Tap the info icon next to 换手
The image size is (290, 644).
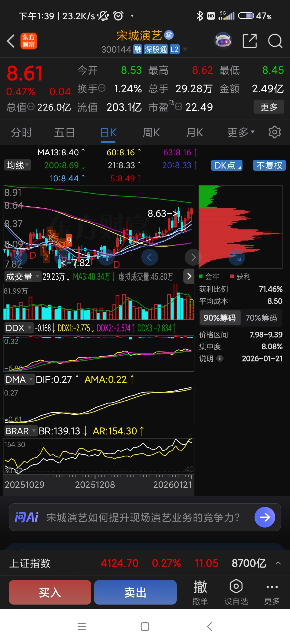[x=102, y=88]
